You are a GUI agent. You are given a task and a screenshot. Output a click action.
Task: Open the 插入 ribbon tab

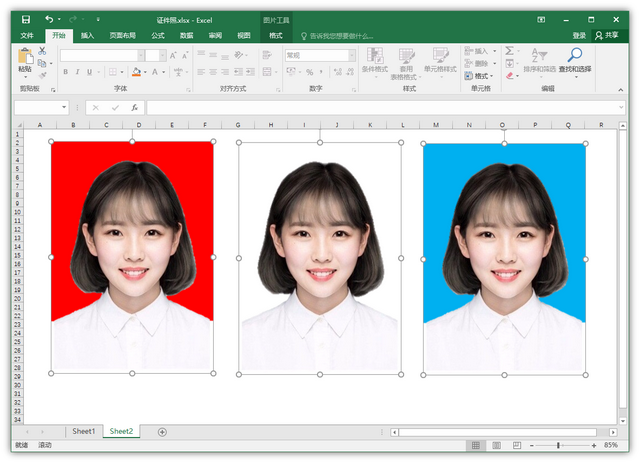(x=88, y=35)
